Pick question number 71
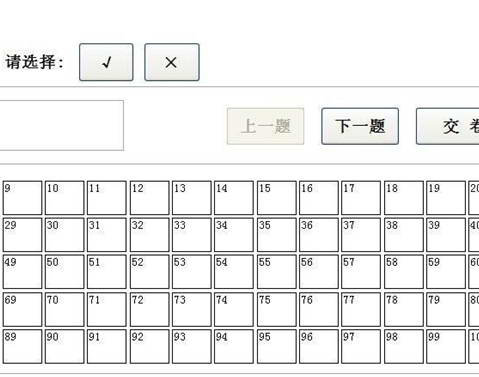 point(107,310)
